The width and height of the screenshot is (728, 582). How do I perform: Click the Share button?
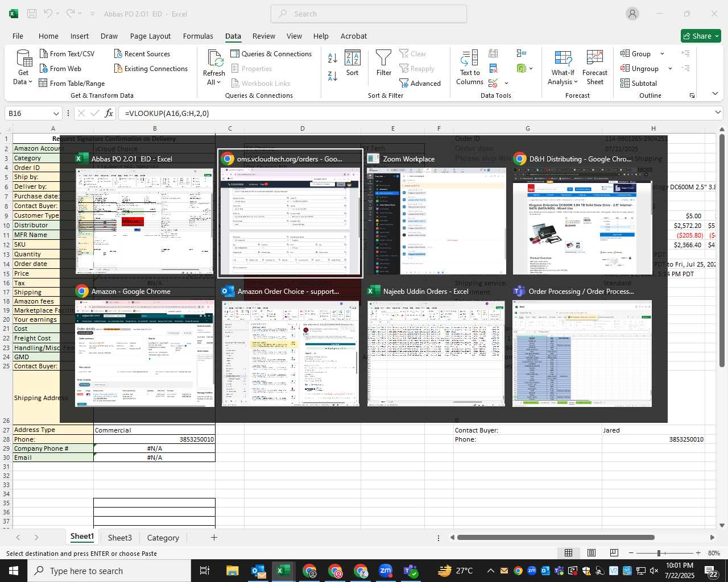pos(701,36)
